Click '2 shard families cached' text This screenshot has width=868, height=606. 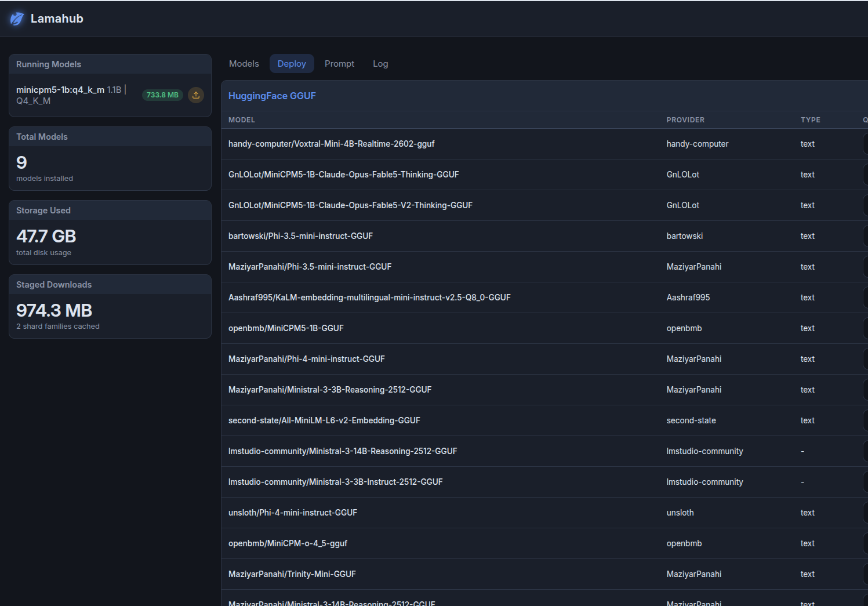coord(58,326)
